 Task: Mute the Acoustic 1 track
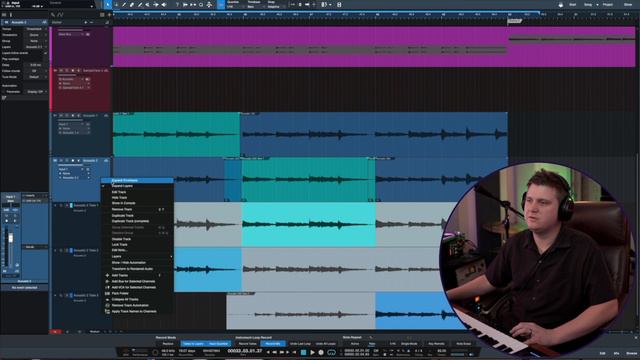(x=61, y=116)
